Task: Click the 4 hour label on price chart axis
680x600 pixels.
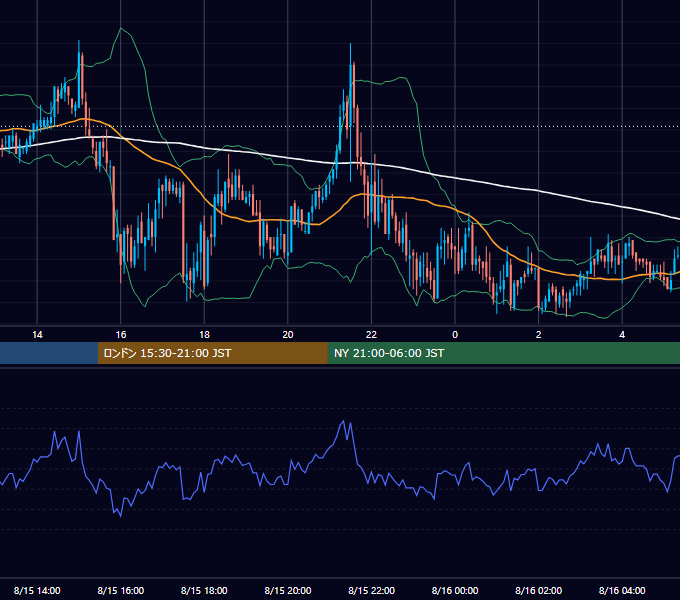Action: click(x=622, y=335)
